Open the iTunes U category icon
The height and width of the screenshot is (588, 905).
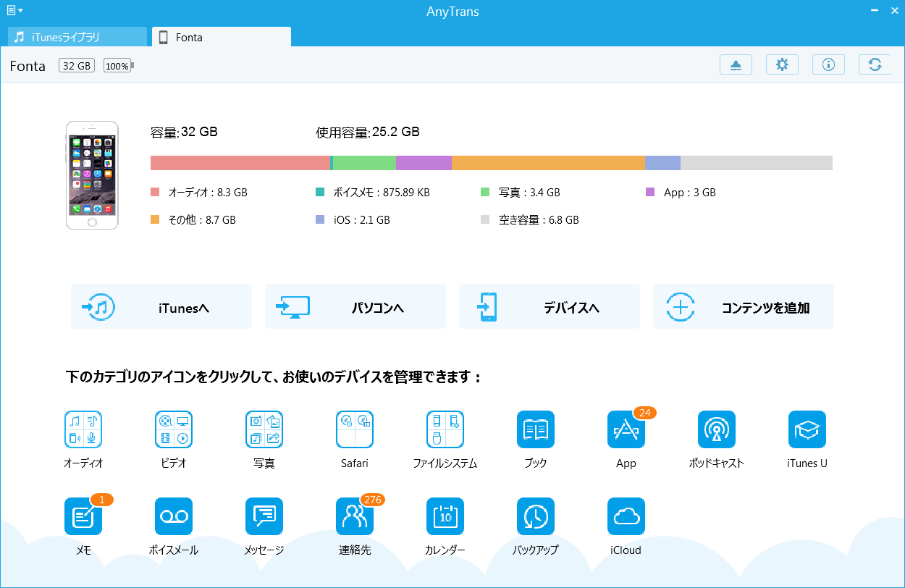(x=807, y=429)
